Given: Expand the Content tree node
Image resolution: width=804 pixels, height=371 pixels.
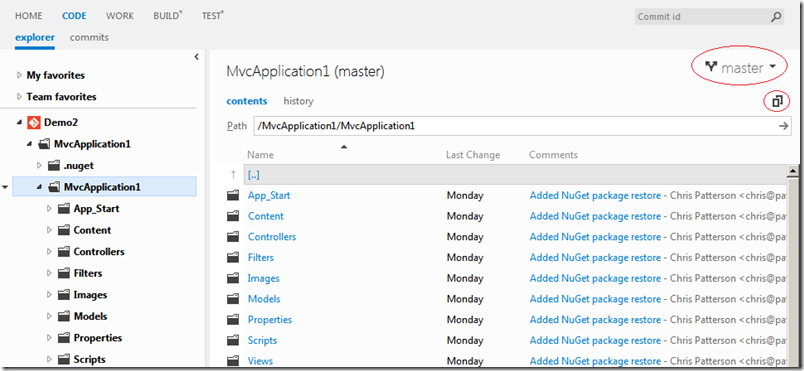Looking at the screenshot, I should tap(49, 230).
